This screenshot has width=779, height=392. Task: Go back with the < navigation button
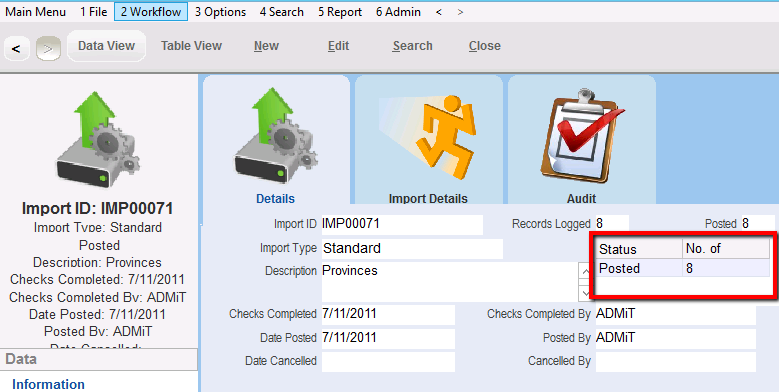point(16,49)
